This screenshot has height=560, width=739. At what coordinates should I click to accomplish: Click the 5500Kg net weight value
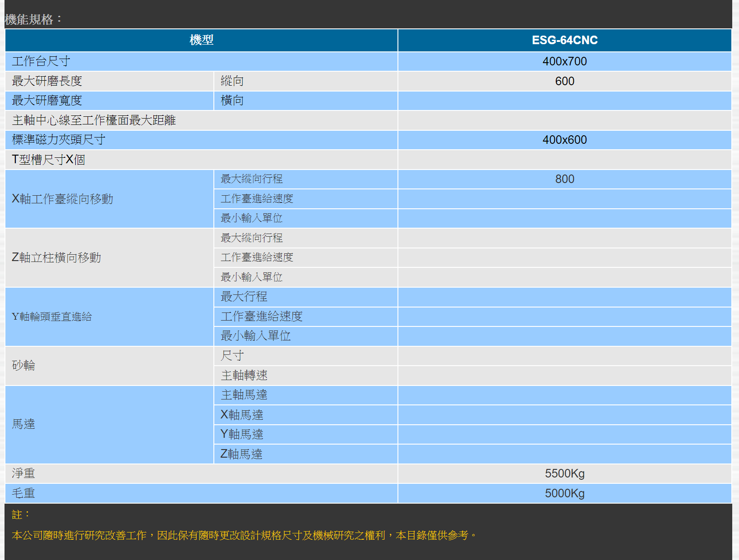pyautogui.click(x=564, y=473)
